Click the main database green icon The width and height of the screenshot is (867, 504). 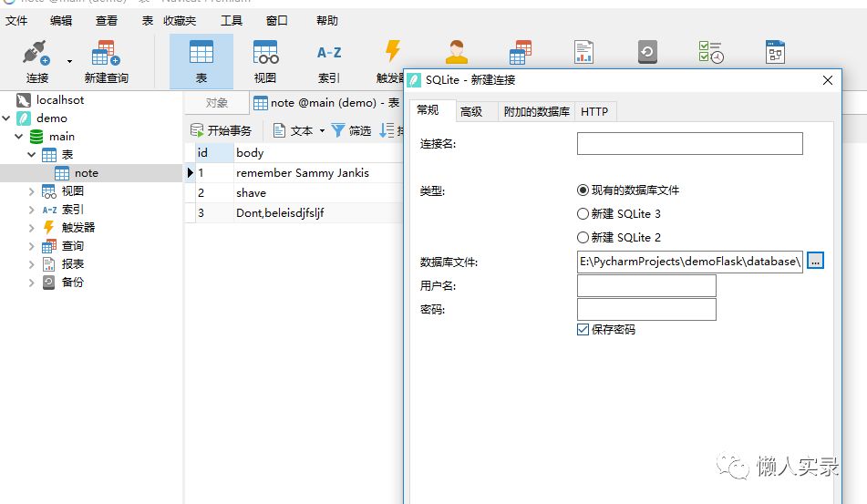[36, 137]
